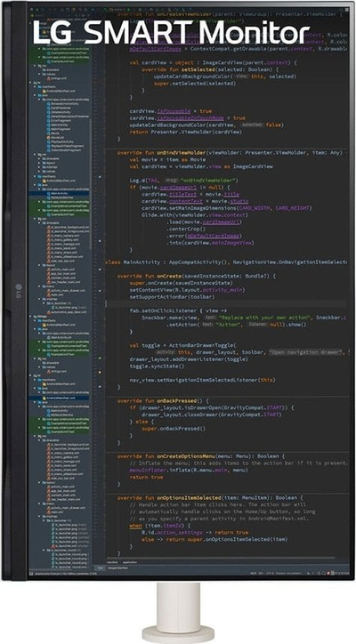Open automotive_app_desc.xml in the project tree
356x644 pixels.
[67, 312]
